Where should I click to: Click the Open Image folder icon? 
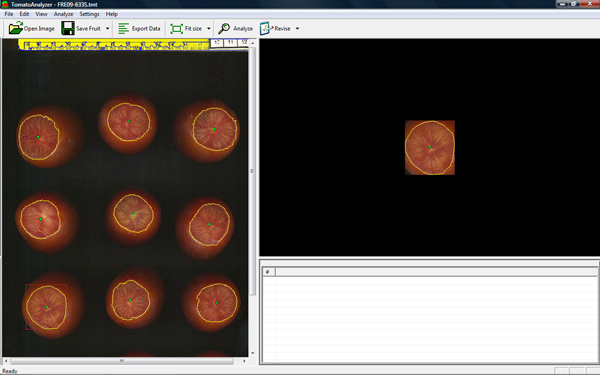(x=16, y=28)
